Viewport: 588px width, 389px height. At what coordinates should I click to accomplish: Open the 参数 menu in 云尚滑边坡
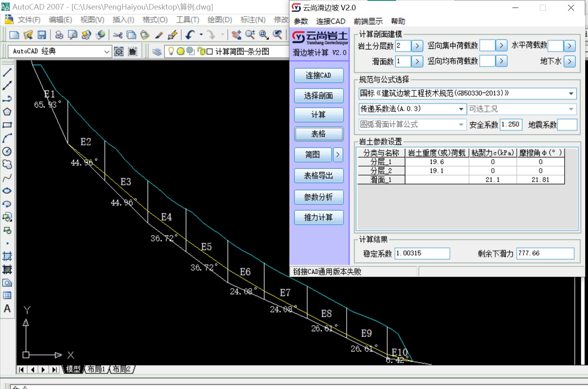pyautogui.click(x=301, y=21)
